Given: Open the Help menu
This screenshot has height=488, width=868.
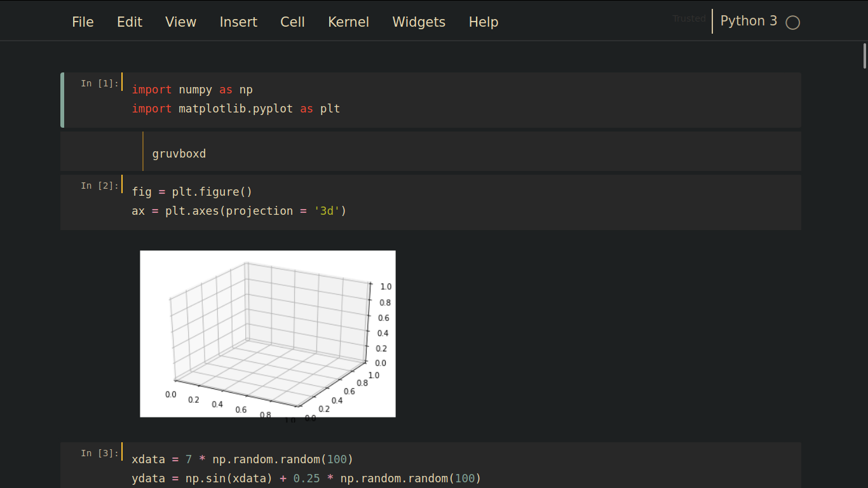Looking at the screenshot, I should (483, 22).
